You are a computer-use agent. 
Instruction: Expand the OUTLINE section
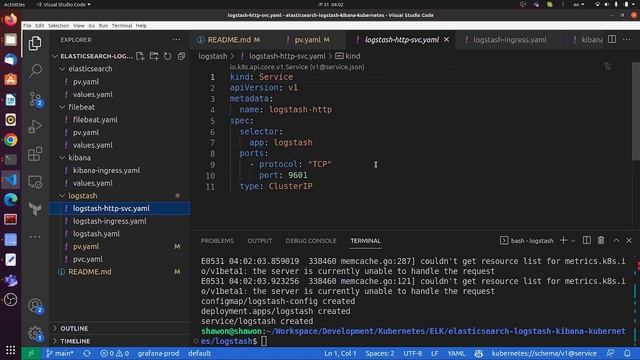[74, 328]
